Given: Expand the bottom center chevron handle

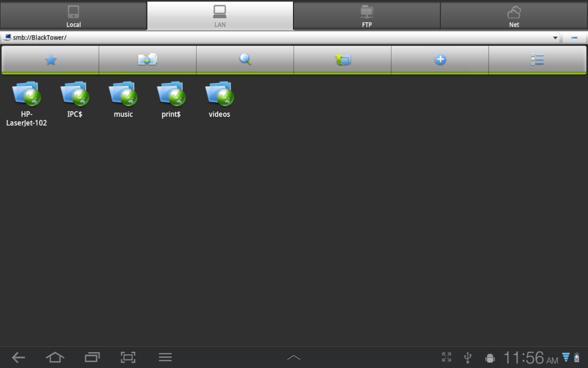Looking at the screenshot, I should point(294,357).
